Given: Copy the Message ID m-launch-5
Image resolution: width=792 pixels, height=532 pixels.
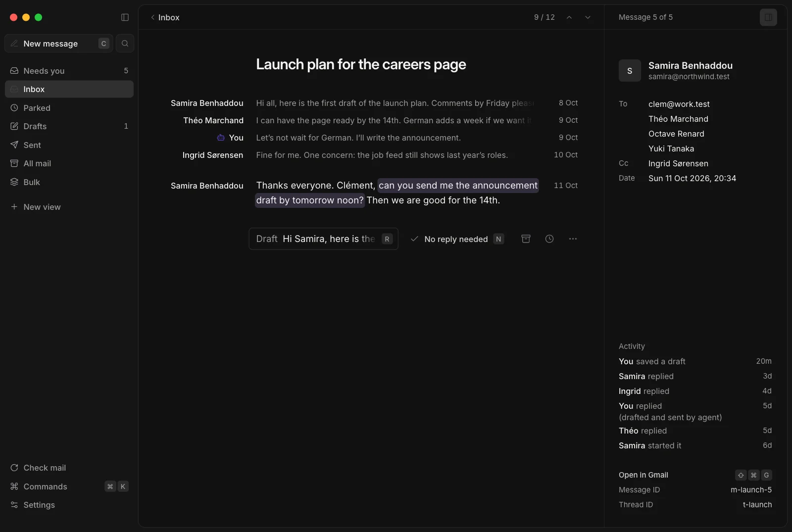Looking at the screenshot, I should pyautogui.click(x=751, y=490).
